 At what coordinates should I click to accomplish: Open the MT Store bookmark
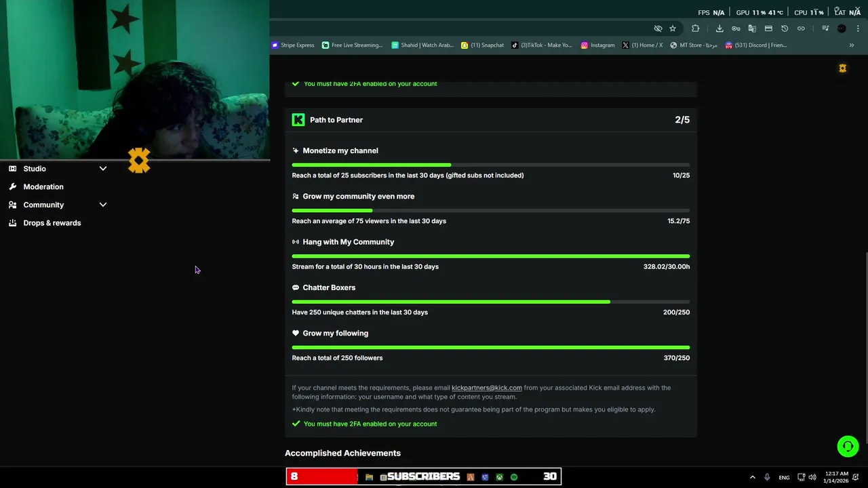tap(694, 45)
